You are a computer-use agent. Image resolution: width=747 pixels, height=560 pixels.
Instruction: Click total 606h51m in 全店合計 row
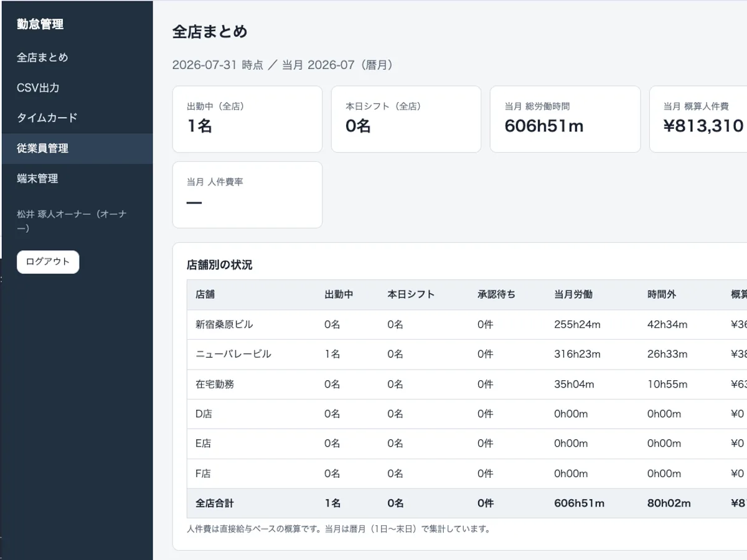pos(579,503)
